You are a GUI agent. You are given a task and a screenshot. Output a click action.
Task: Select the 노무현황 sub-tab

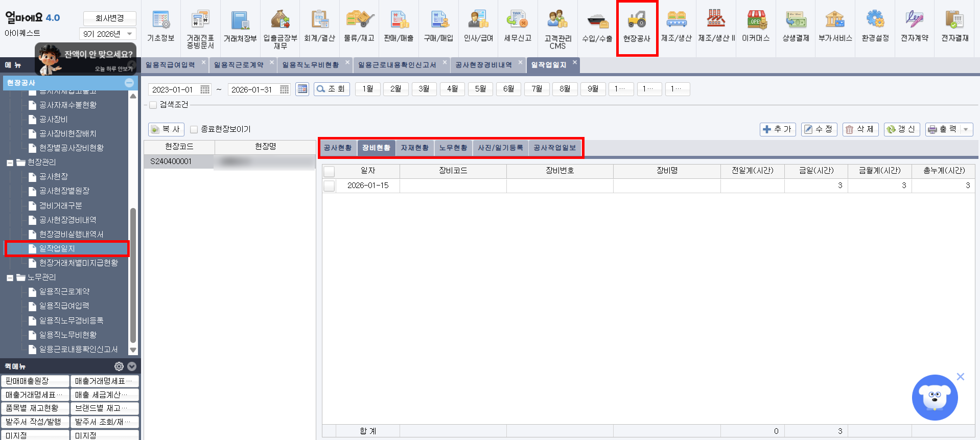point(453,148)
